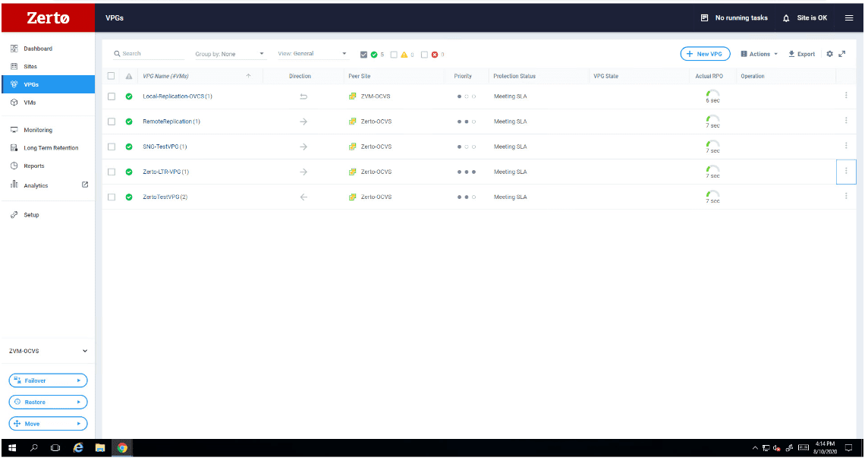Click the Site is OK bell icon
Image resolution: width=868 pixels, height=464 pixels.
click(x=788, y=17)
